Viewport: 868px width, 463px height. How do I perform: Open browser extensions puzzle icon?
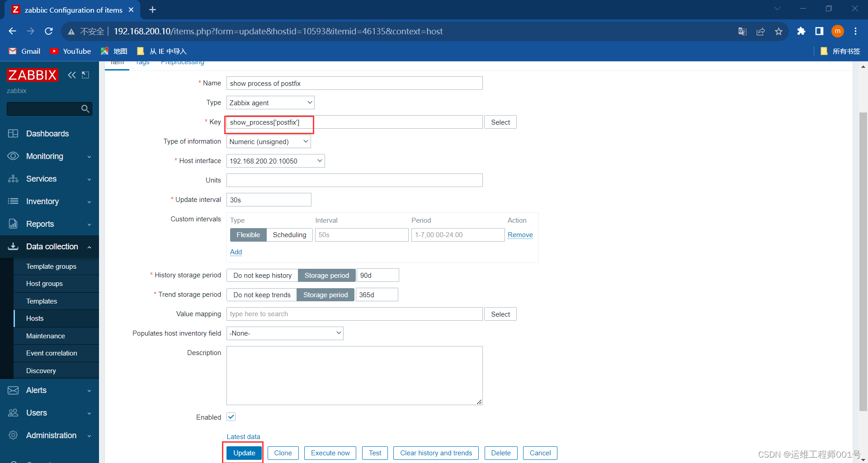click(801, 31)
